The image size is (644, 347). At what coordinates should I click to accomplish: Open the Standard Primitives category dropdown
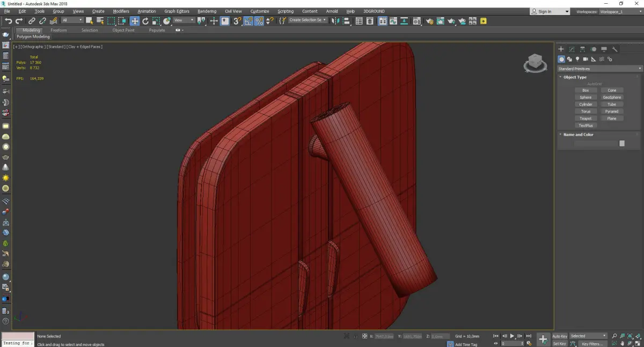click(x=600, y=69)
